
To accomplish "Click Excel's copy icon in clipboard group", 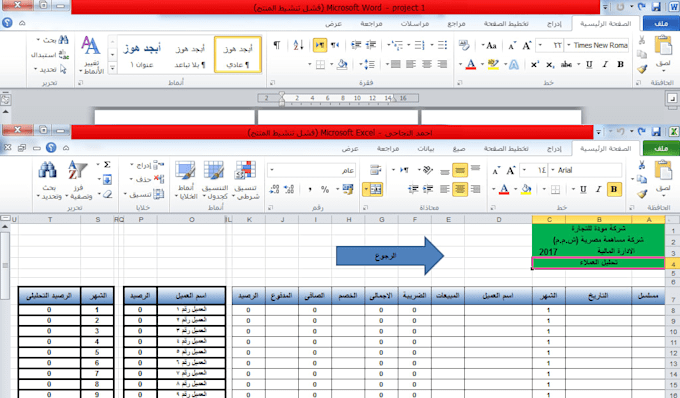I will pos(642,179).
